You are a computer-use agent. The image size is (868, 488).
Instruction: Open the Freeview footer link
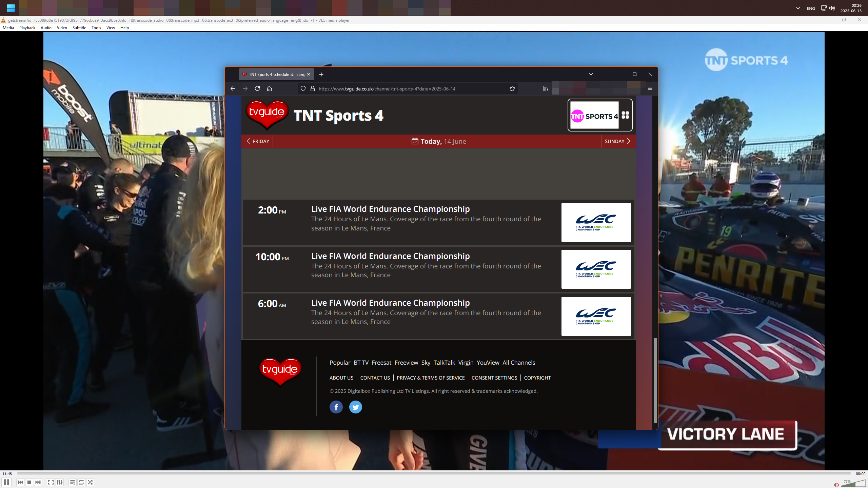pyautogui.click(x=406, y=363)
